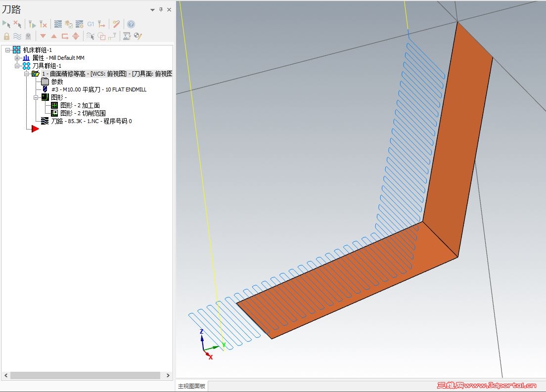
Task: Click the stock display pencil icon
Action: pos(138,36)
